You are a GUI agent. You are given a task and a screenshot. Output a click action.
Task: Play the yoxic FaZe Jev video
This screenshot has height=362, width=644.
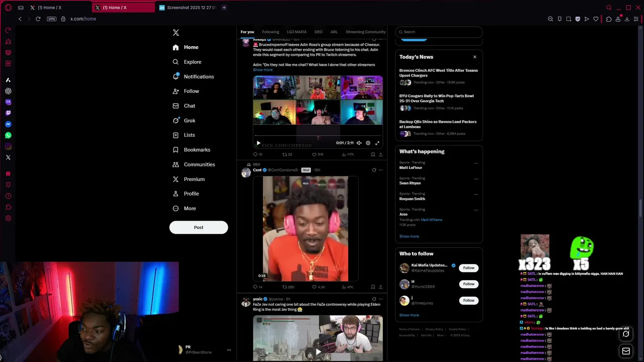(x=318, y=352)
